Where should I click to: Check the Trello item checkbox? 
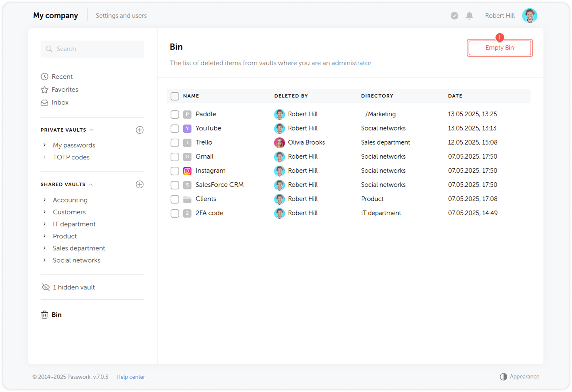(175, 142)
